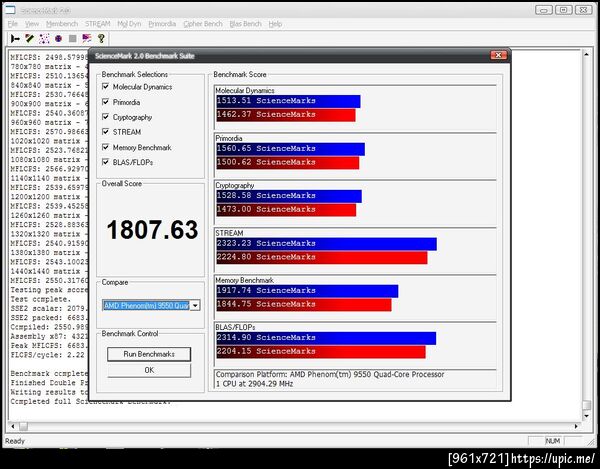Click the AMD Phenom 9550 Quad combo box text
The height and width of the screenshot is (469, 600).
(x=146, y=305)
